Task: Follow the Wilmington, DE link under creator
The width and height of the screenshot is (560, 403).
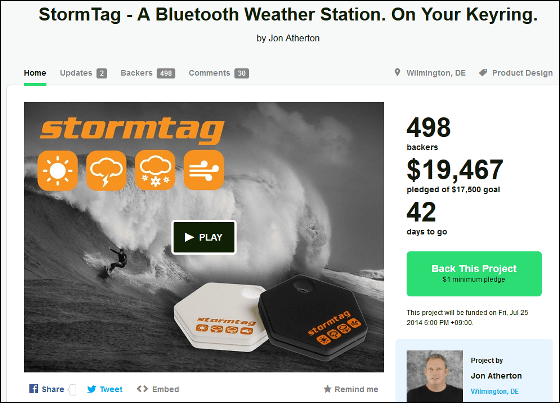Action: [x=494, y=392]
